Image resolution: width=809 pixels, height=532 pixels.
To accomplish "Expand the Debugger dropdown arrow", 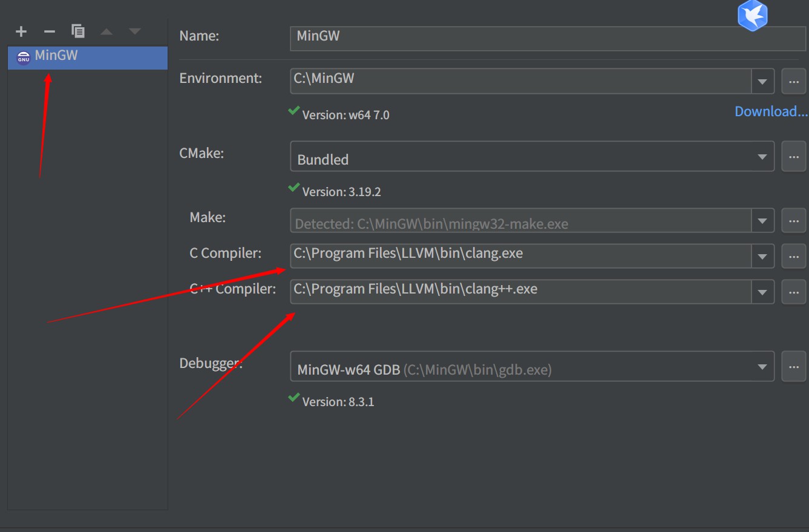I will tap(762, 367).
